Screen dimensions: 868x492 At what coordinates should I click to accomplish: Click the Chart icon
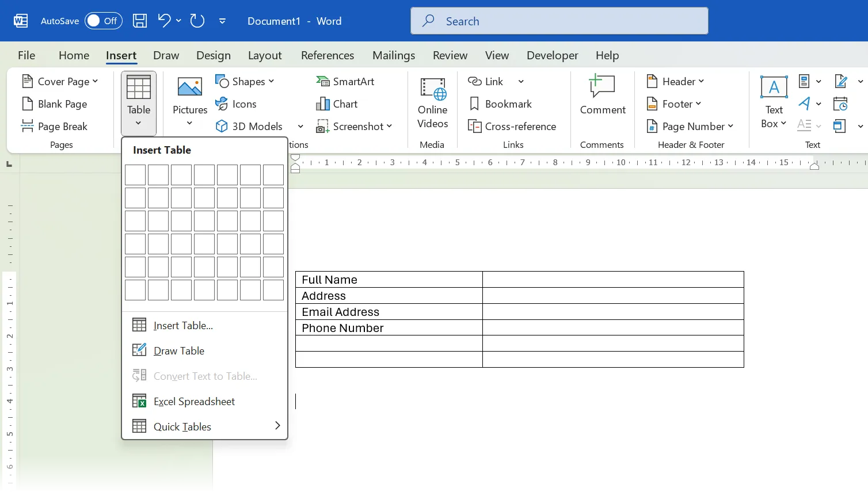click(x=337, y=104)
